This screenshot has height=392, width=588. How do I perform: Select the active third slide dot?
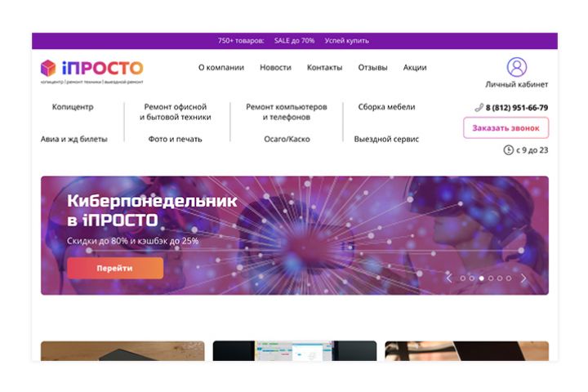[482, 278]
